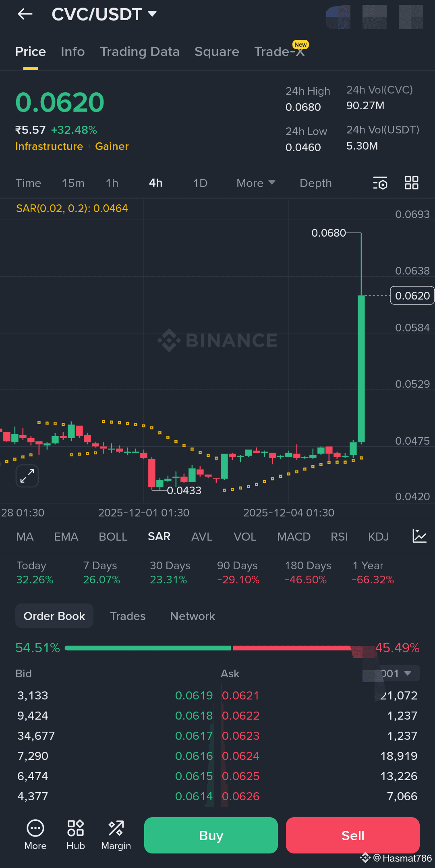435x868 pixels.
Task: Switch to the Trading Data tab
Action: point(140,52)
